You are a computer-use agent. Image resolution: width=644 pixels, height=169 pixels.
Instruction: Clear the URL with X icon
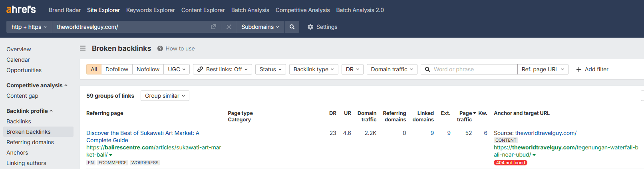(229, 27)
